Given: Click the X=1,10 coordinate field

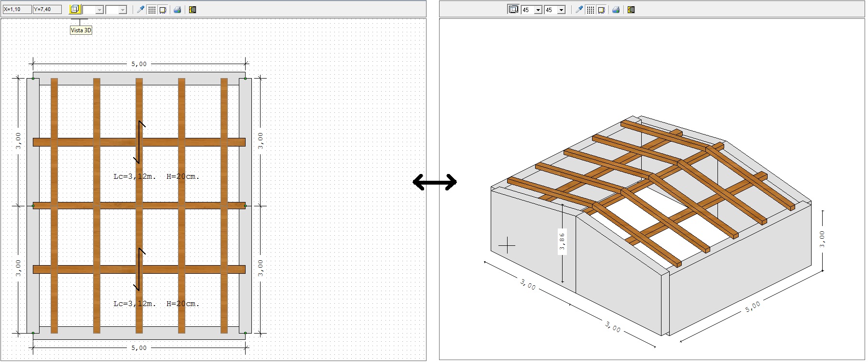Looking at the screenshot, I should tap(17, 9).
